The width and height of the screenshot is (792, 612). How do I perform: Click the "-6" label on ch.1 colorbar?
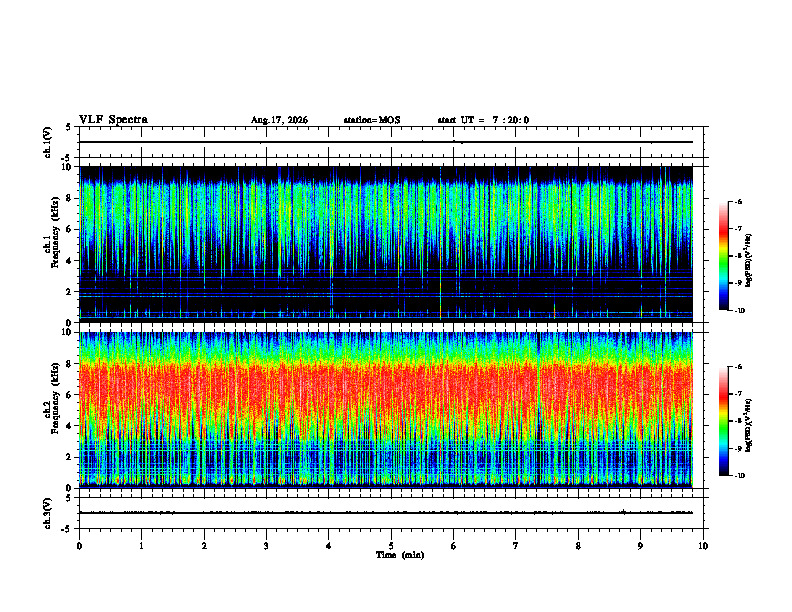(x=738, y=201)
